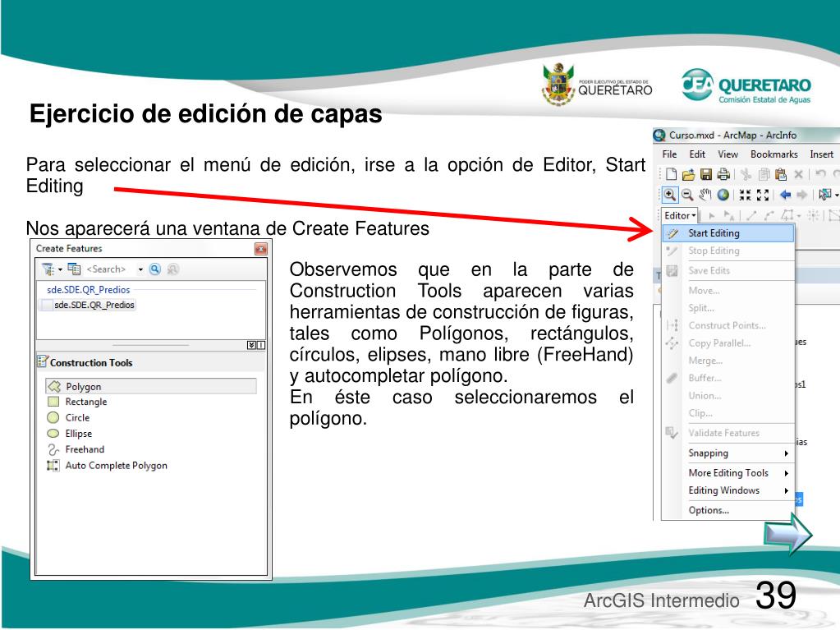
Task: Click the Copy icon in the ArcMap toolbar
Action: coord(764,174)
